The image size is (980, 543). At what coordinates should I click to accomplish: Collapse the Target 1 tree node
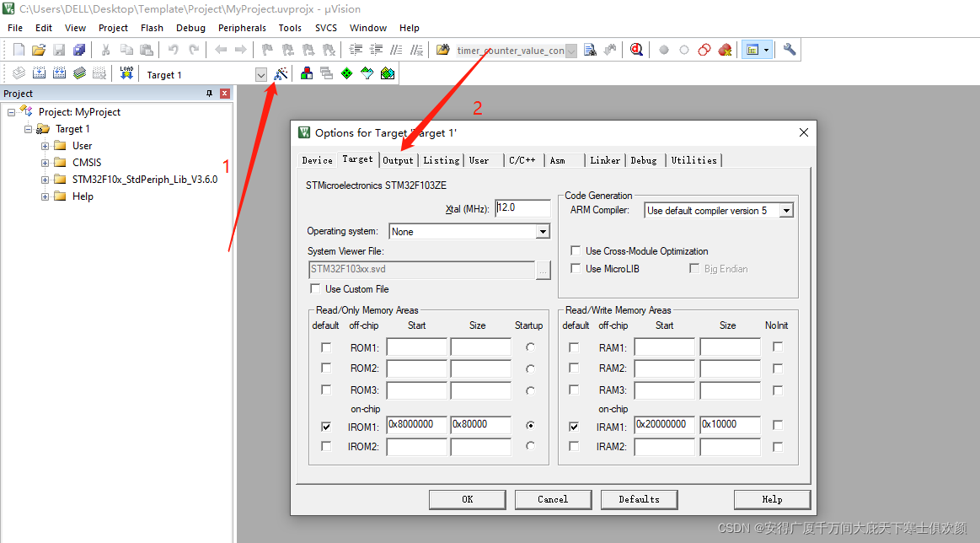click(28, 129)
